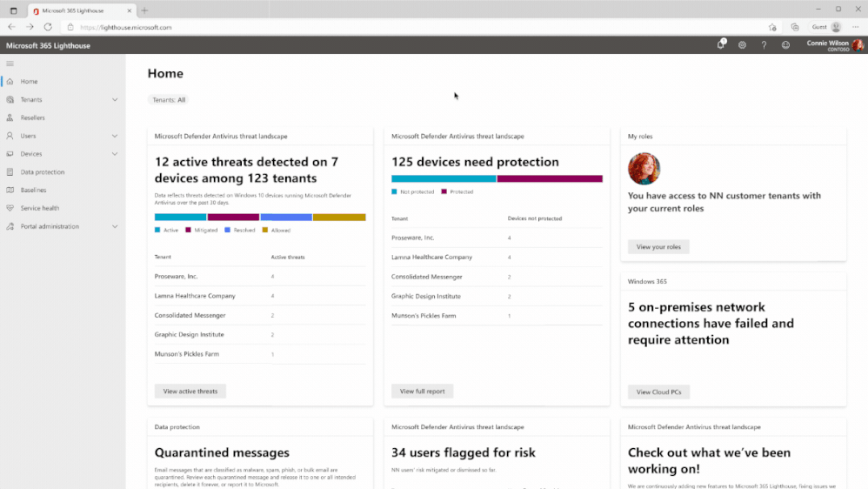Select the Microsoft 365 Lighthouse tab
868x489 pixels.
click(x=82, y=10)
